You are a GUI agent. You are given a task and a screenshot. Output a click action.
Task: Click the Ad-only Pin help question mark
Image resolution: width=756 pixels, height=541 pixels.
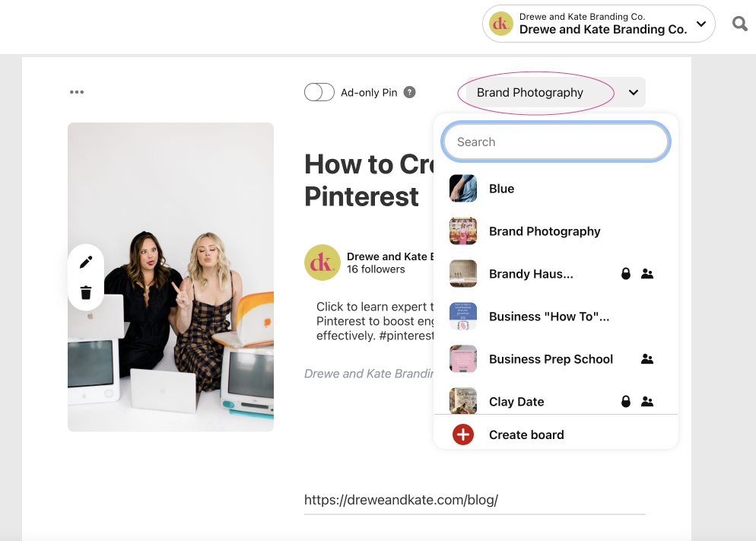pos(409,92)
